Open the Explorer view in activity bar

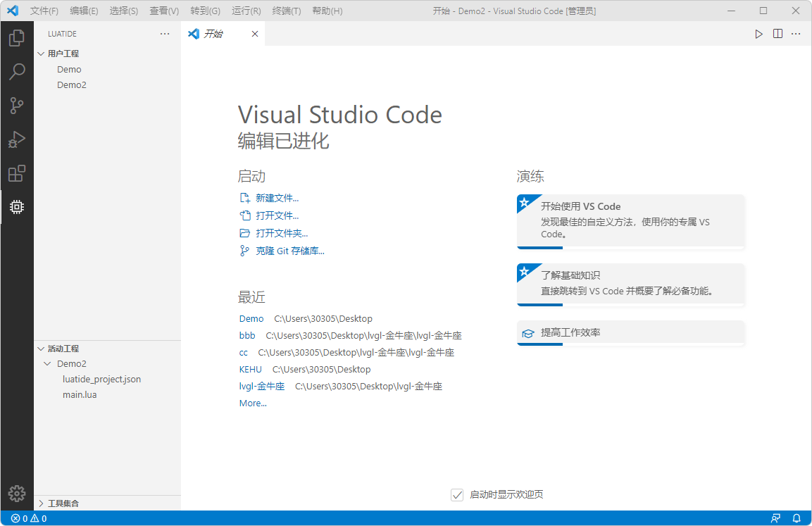point(17,38)
